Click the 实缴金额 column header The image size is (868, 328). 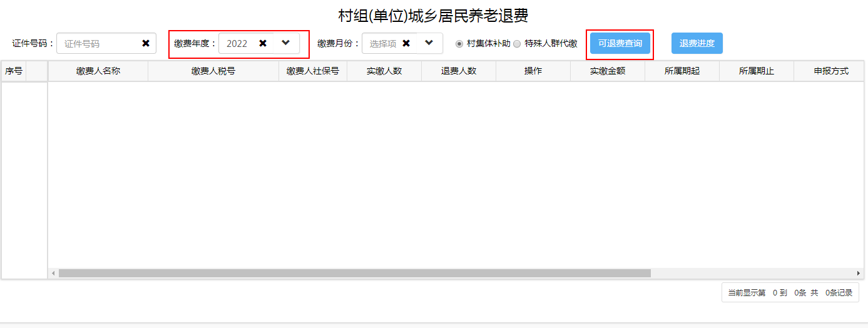[608, 71]
